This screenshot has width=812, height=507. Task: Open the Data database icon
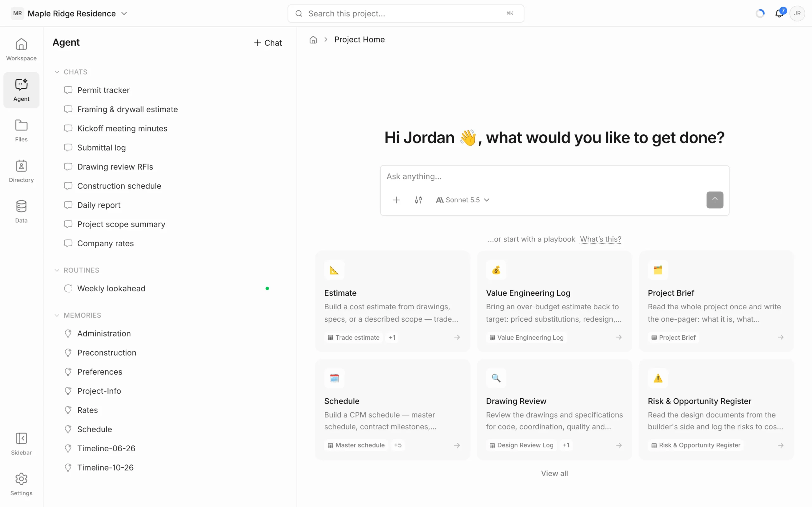(x=21, y=212)
